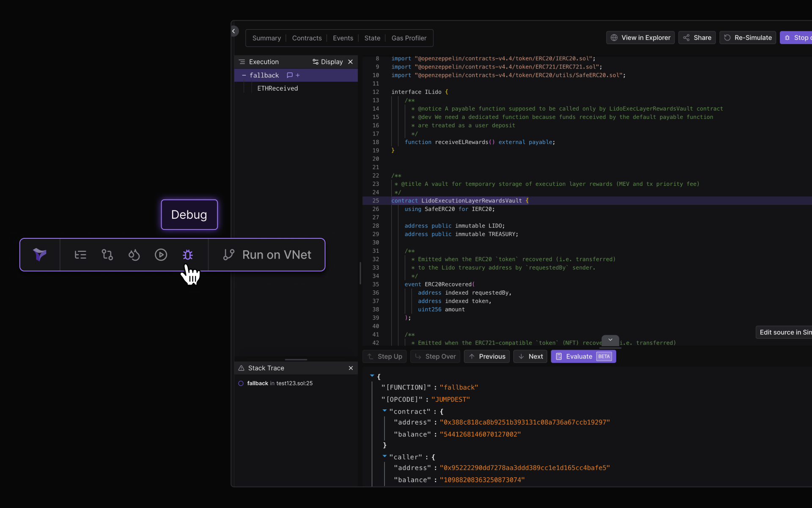Click the Re-Simulate button
Viewport: 812px width, 508px height.
748,38
